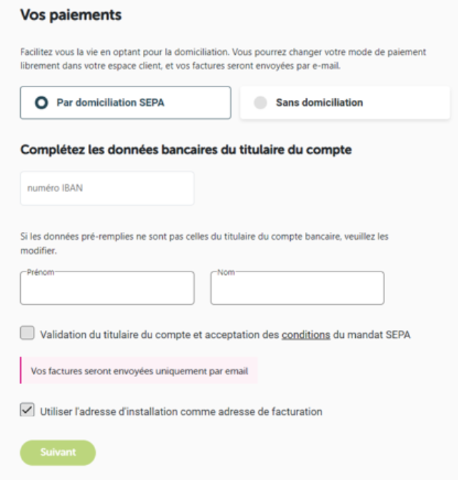The image size is (458, 480).
Task: Click the Suivant button
Action: [x=58, y=453]
